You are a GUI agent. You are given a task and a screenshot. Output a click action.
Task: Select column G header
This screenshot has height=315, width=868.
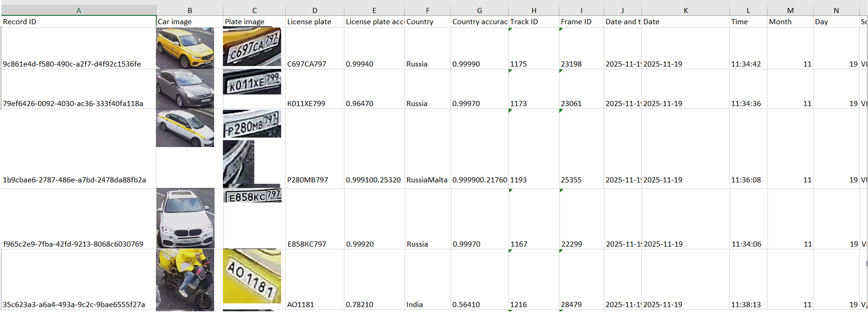(x=479, y=10)
